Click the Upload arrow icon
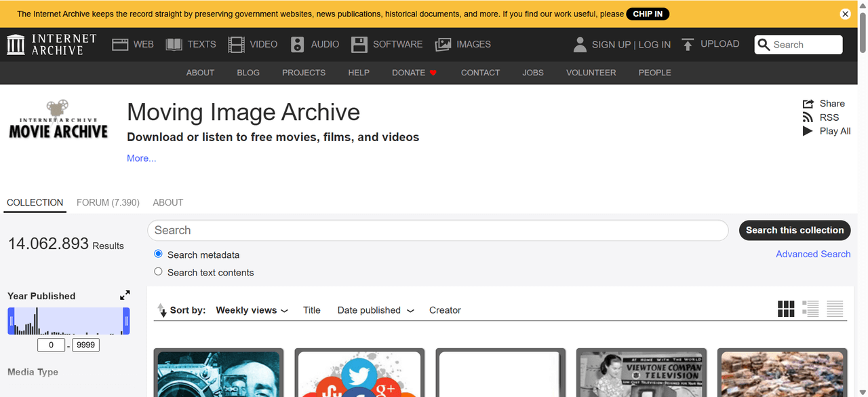Image resolution: width=868 pixels, height=397 pixels. tap(688, 45)
